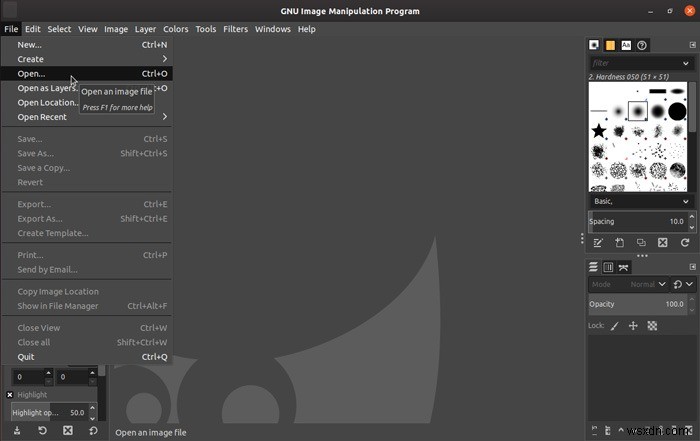700x441 pixels.
Task: Duplicate the selected brush icon
Action: point(641,243)
